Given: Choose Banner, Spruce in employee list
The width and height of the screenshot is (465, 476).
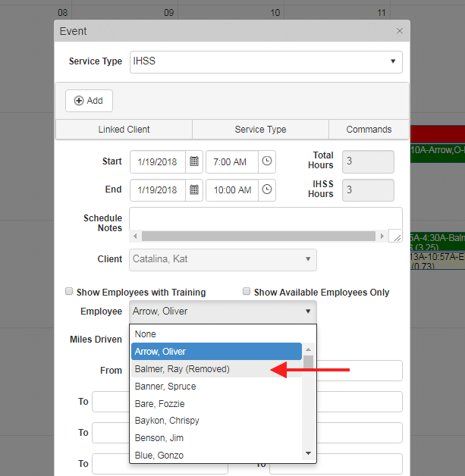Looking at the screenshot, I should point(165,387).
